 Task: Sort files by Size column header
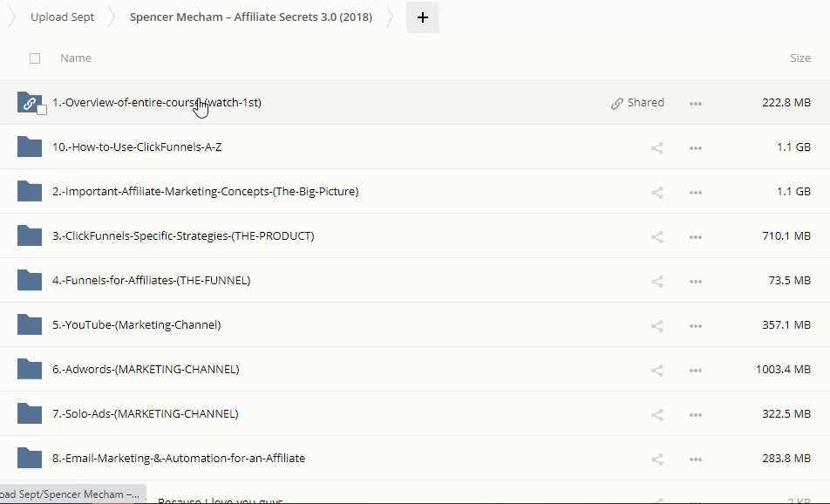point(799,58)
